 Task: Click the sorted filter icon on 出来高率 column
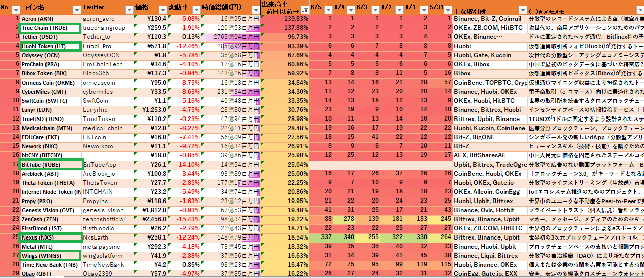coord(305,10)
